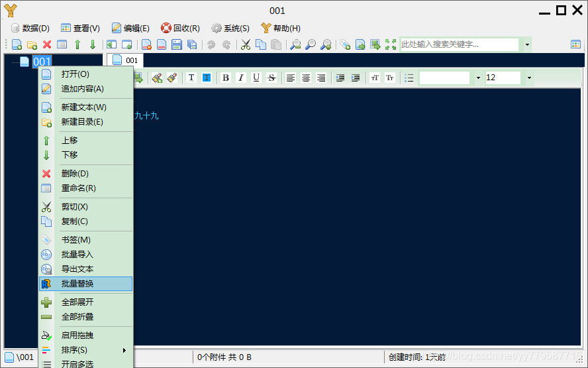Toggle 启用拖拽 in context menu

click(x=86, y=336)
